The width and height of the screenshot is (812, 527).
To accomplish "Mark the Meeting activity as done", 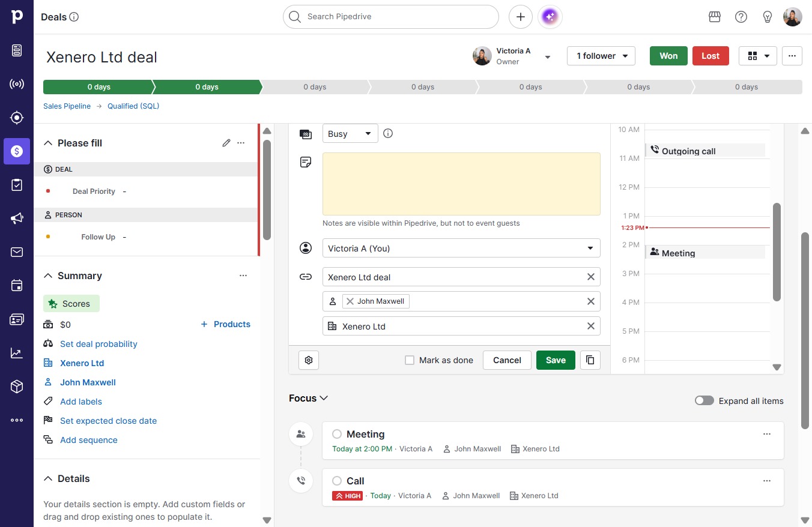I will 337,434.
